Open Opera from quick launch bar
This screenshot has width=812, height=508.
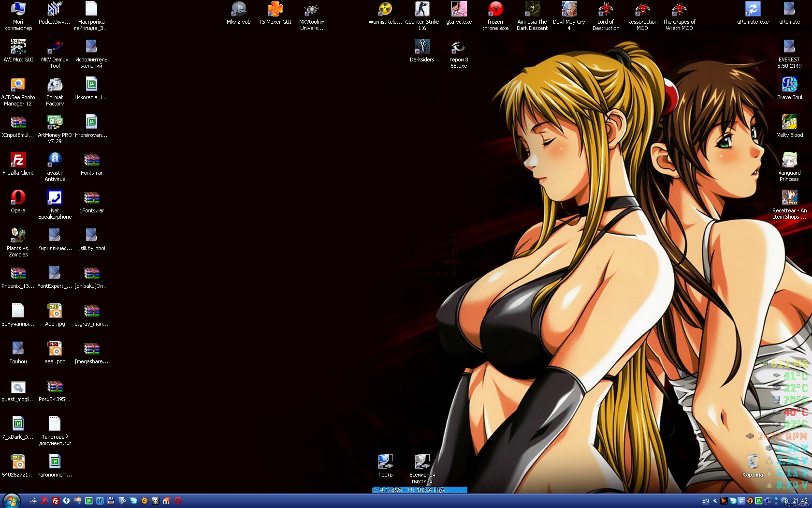[178, 501]
